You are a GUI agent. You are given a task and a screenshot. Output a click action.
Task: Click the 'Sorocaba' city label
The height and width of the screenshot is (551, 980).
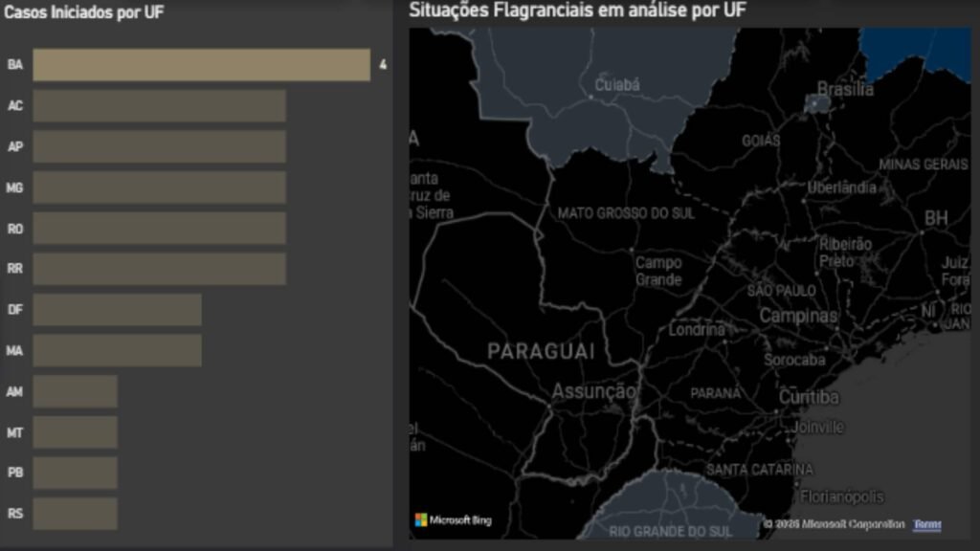pyautogui.click(x=794, y=360)
